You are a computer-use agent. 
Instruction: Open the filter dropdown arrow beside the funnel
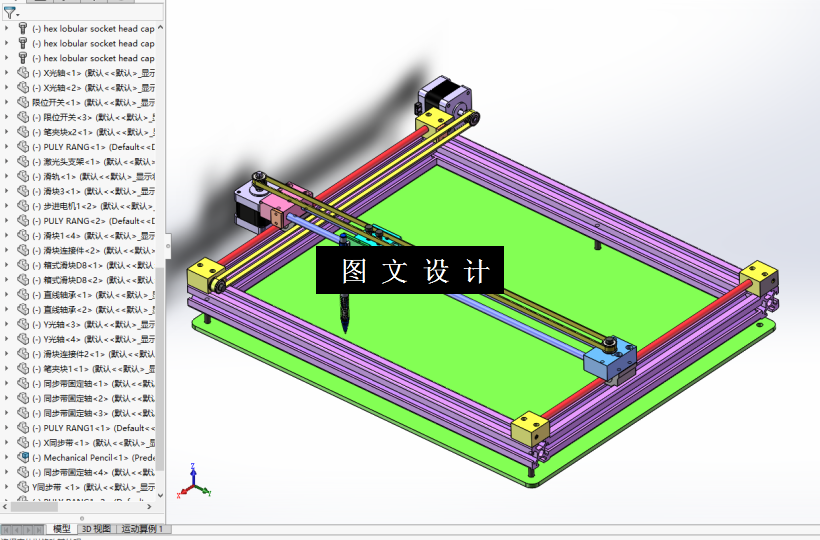(18, 15)
